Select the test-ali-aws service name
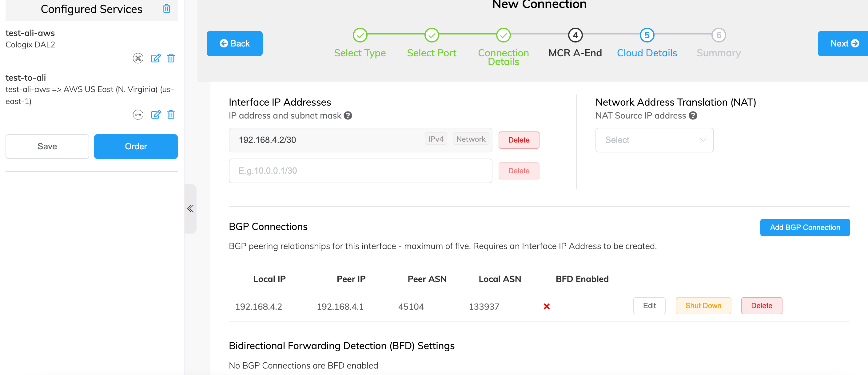The width and height of the screenshot is (868, 375). click(x=30, y=33)
